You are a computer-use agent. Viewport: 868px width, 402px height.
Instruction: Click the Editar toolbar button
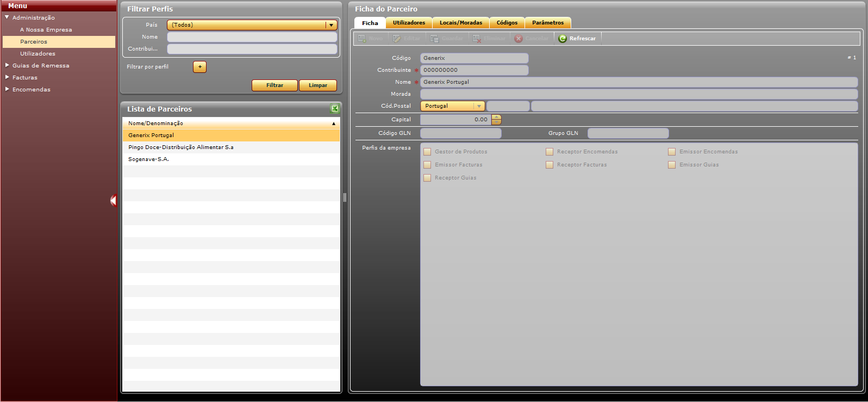pyautogui.click(x=407, y=39)
